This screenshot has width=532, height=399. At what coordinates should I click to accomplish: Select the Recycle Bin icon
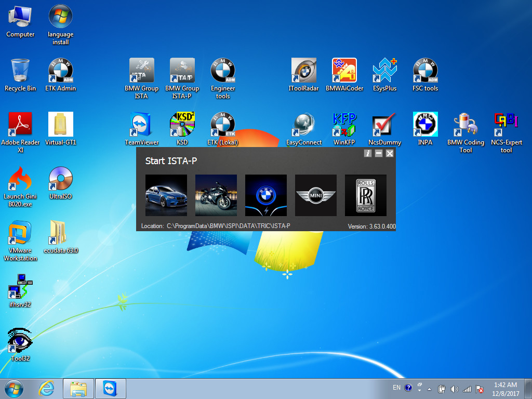point(20,75)
